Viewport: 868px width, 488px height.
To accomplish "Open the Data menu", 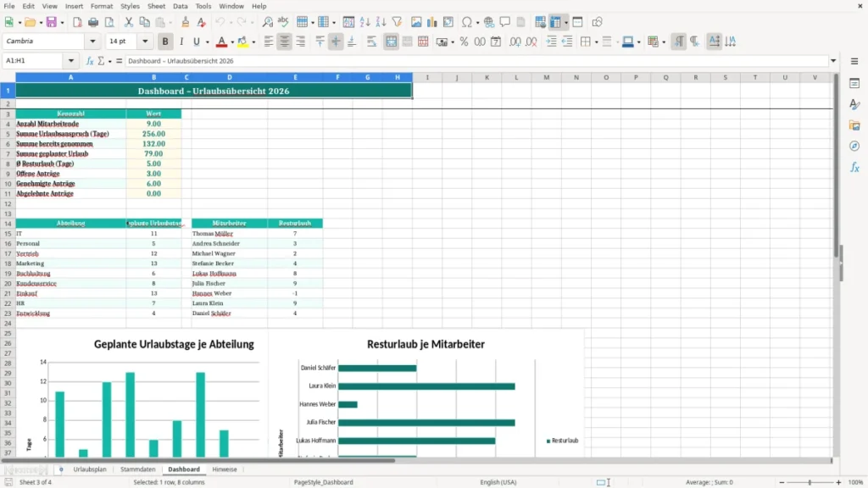I will 180,6.
